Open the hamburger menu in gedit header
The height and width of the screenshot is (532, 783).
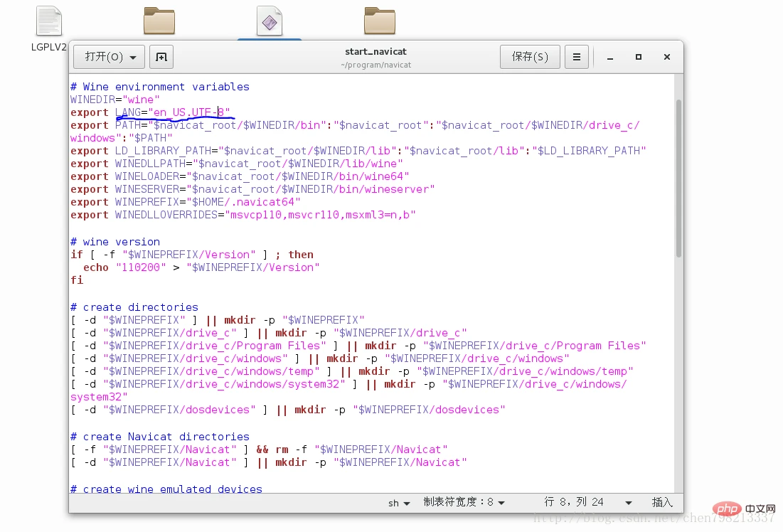tap(576, 57)
